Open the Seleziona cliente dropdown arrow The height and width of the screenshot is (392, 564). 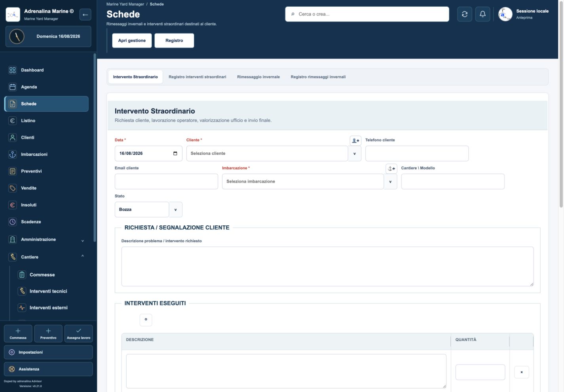click(355, 154)
